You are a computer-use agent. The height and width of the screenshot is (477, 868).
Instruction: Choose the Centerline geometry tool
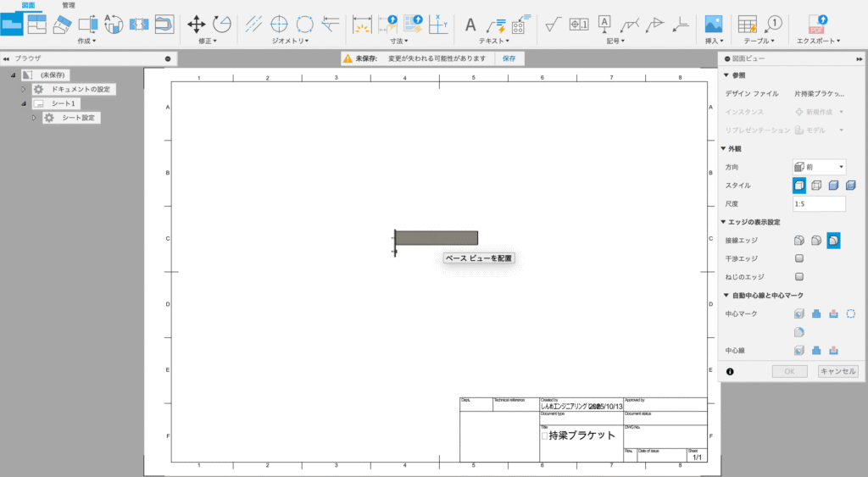(x=253, y=25)
